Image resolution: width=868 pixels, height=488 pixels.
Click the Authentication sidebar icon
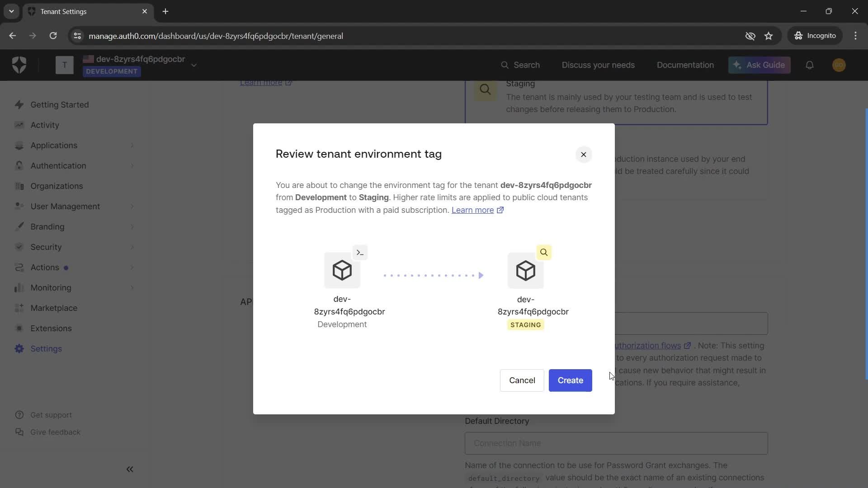[19, 166]
